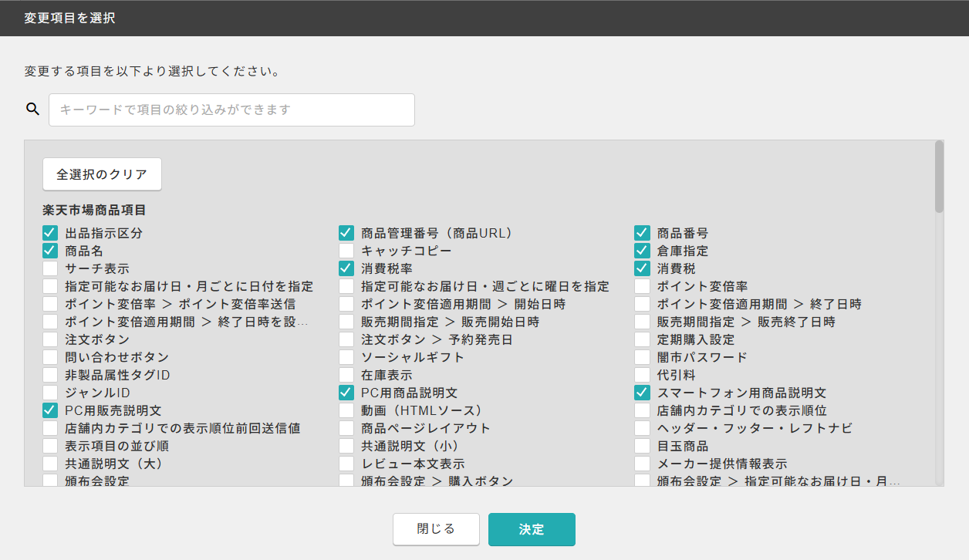
Task: Check 注文ボタン > 予約発売日 checkbox
Action: (x=346, y=339)
